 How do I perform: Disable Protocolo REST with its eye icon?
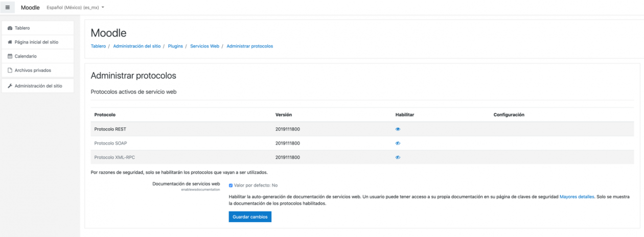tap(398, 129)
